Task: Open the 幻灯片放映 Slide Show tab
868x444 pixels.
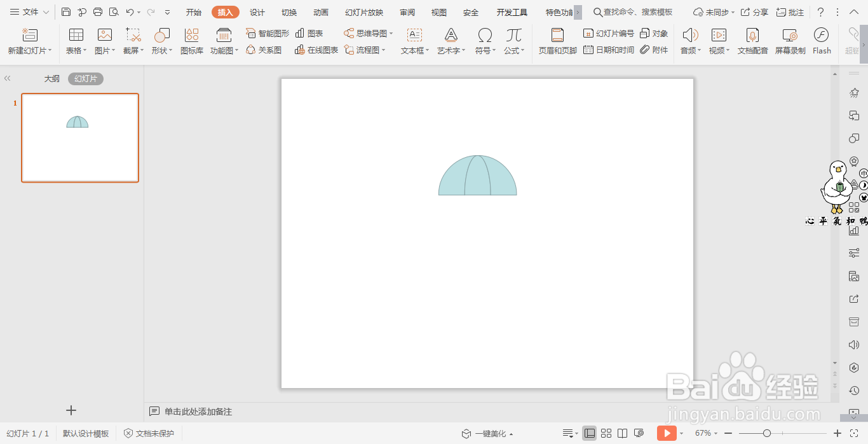Action: (x=364, y=13)
